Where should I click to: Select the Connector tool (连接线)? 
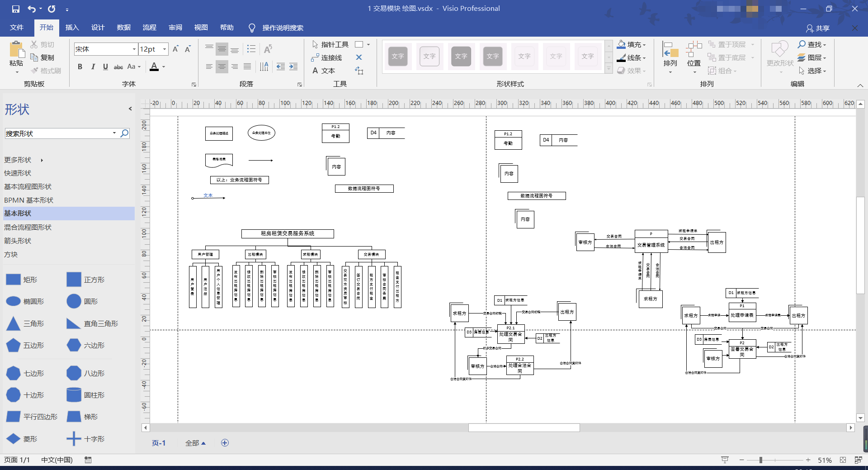tap(326, 57)
